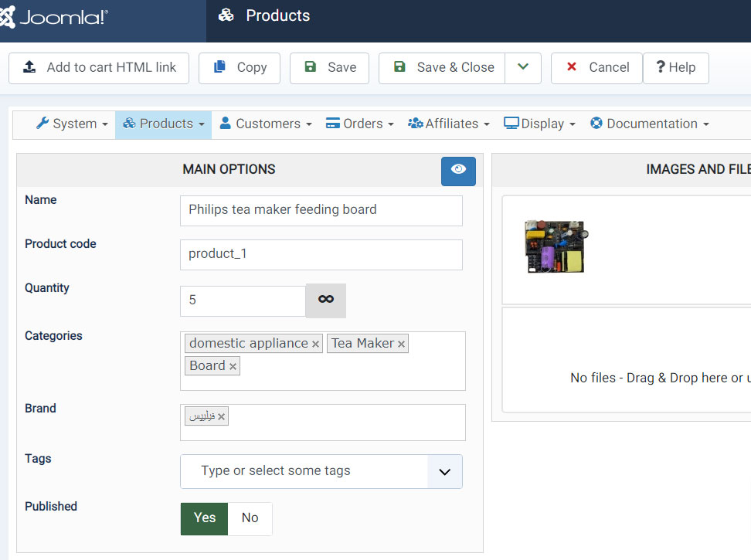This screenshot has width=751, height=560.
Task: Open the System menu
Action: coord(72,124)
